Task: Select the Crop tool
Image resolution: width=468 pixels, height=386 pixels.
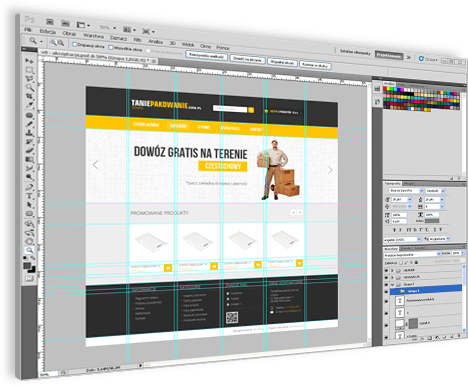Action: pyautogui.click(x=29, y=96)
